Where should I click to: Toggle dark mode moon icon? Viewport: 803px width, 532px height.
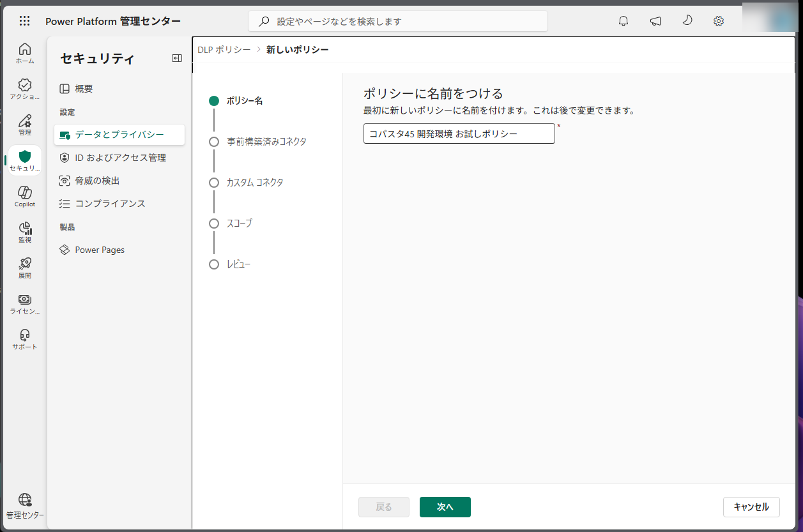coord(687,21)
